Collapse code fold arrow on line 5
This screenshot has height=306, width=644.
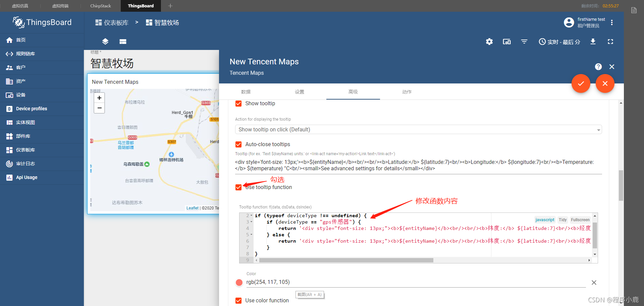click(x=251, y=235)
